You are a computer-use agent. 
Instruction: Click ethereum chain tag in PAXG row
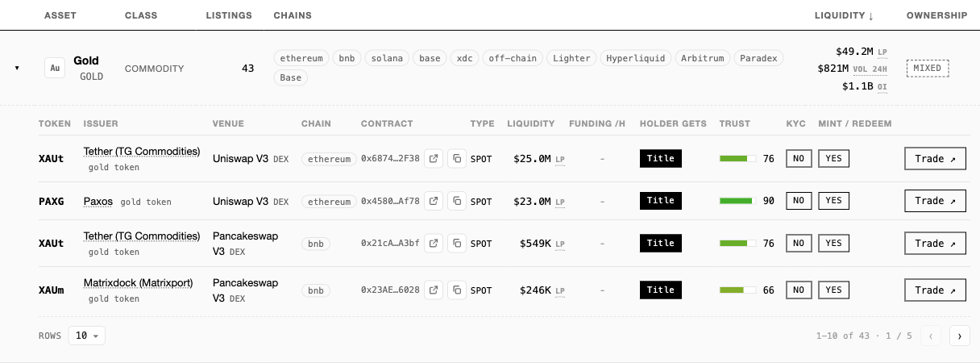pos(329,201)
